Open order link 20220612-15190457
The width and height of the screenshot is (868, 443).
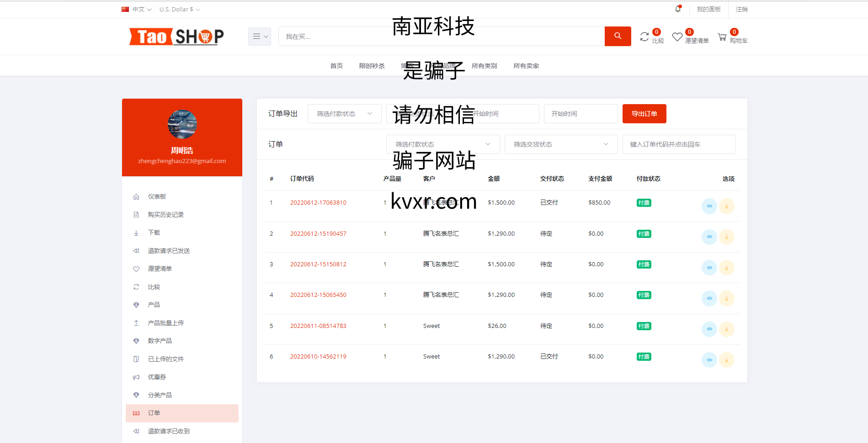[318, 234]
